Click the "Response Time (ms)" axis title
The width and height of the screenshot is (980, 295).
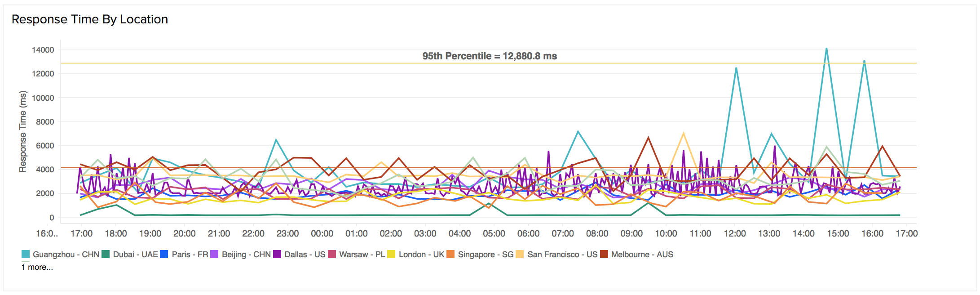23,131
